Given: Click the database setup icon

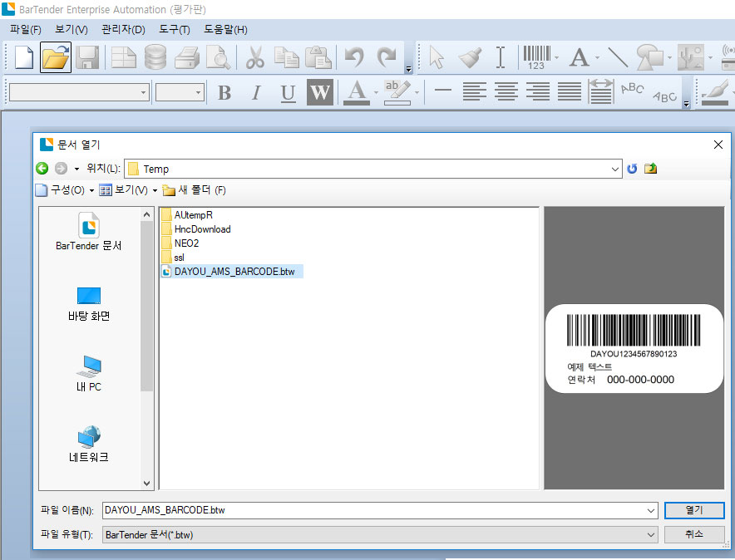Looking at the screenshot, I should [155, 57].
